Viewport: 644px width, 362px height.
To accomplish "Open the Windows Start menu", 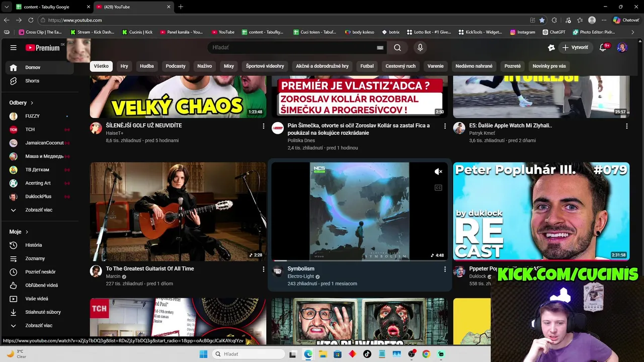I will click(203, 354).
